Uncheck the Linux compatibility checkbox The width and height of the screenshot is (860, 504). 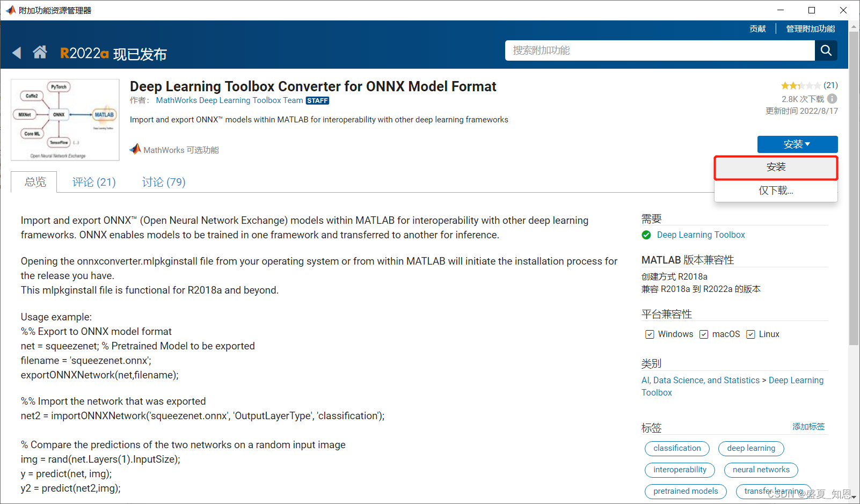(x=750, y=334)
